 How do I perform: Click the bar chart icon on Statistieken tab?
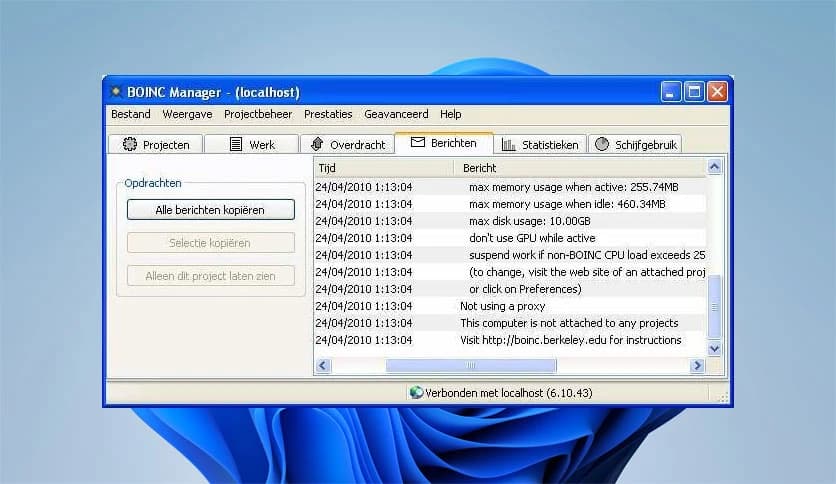pos(509,144)
